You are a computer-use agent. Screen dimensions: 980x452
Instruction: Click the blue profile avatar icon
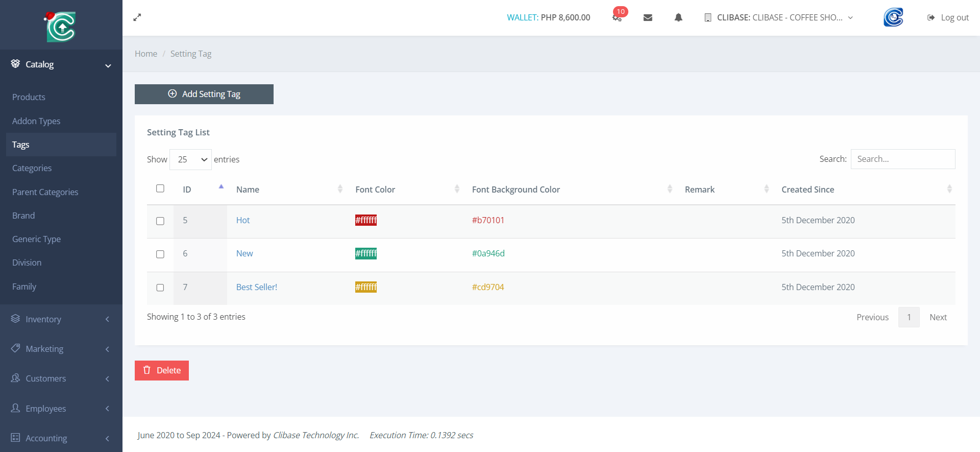click(x=893, y=17)
